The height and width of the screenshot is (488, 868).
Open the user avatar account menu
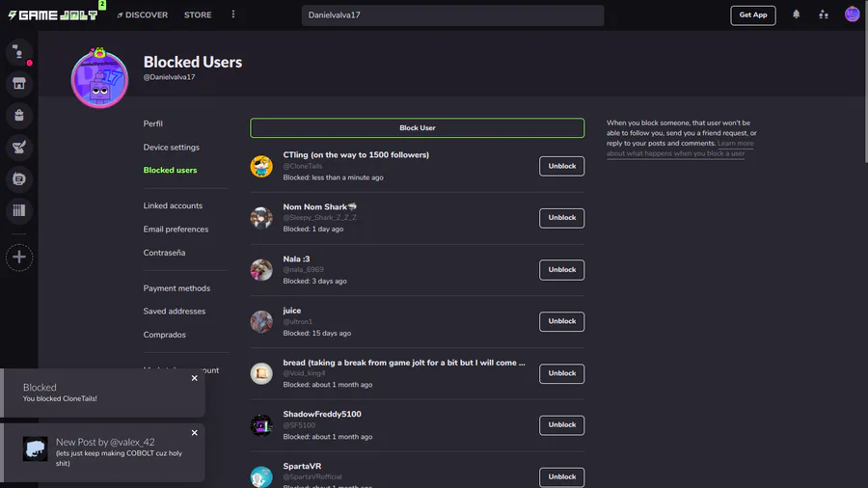tap(852, 15)
